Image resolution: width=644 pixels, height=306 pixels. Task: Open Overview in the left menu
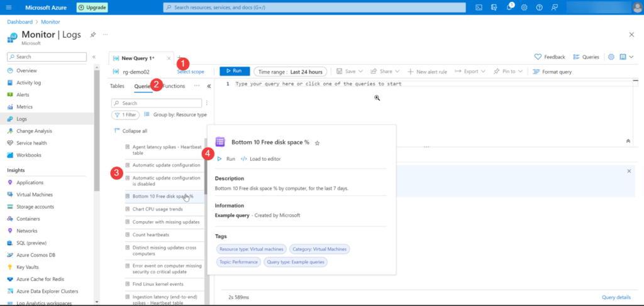26,70
